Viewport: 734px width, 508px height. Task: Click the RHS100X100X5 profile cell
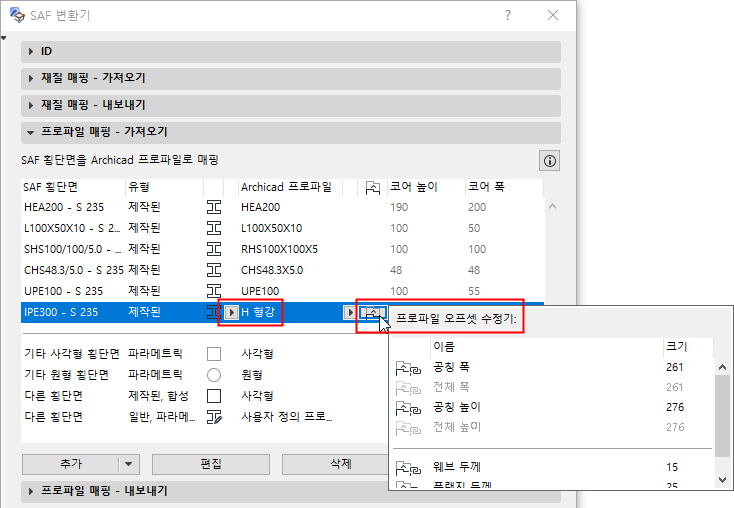click(279, 249)
